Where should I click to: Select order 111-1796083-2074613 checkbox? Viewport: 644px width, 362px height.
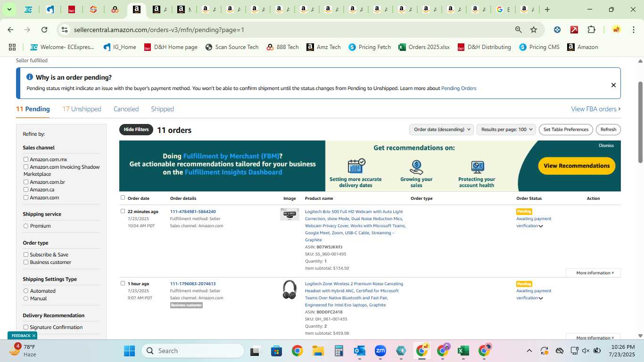coord(123,283)
